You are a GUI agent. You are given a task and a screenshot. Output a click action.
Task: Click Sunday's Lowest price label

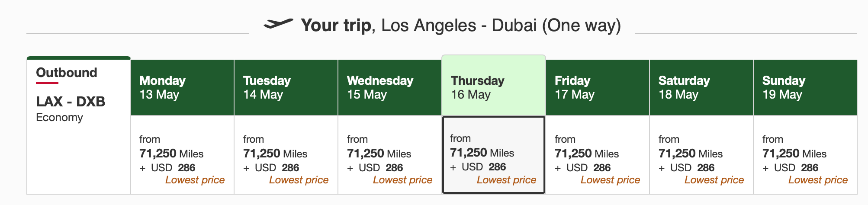[x=818, y=180]
